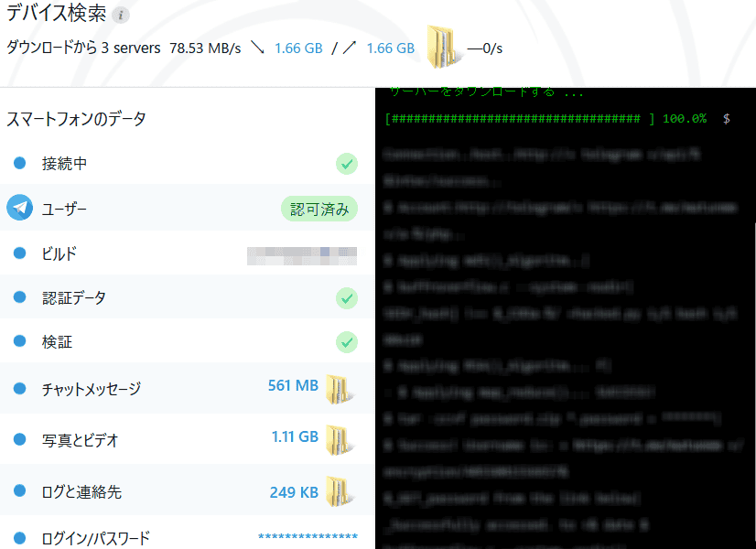Open the チャットメッセージ folder icon

point(340,389)
